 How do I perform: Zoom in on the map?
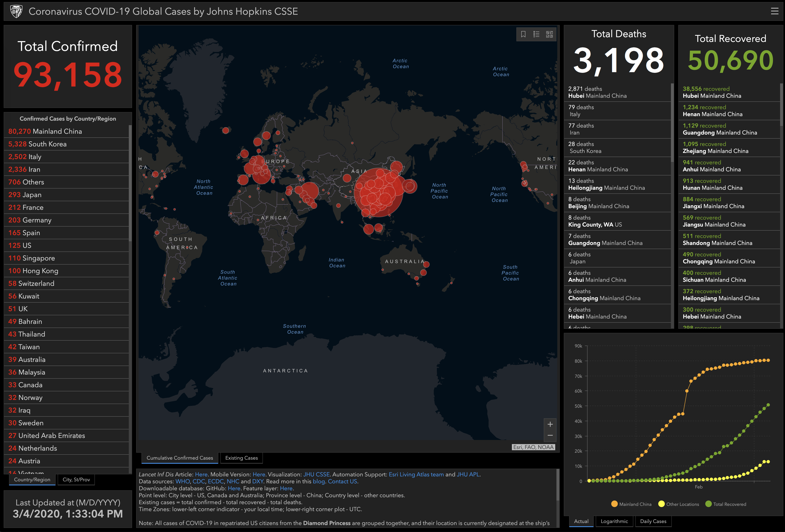(550, 424)
